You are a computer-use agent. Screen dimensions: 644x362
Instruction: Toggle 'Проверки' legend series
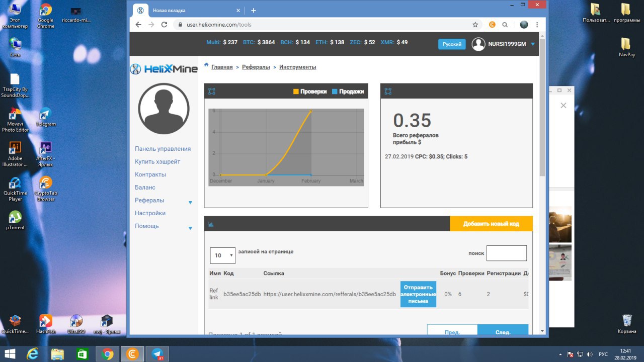click(310, 92)
